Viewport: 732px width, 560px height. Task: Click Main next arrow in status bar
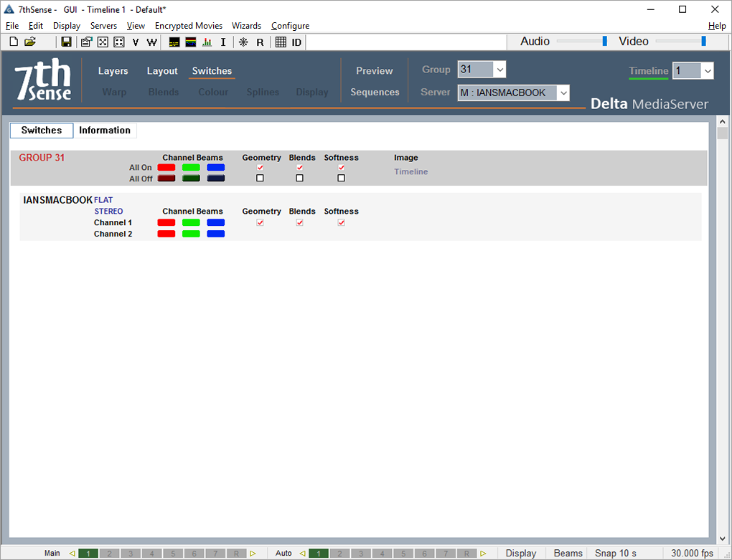(253, 554)
